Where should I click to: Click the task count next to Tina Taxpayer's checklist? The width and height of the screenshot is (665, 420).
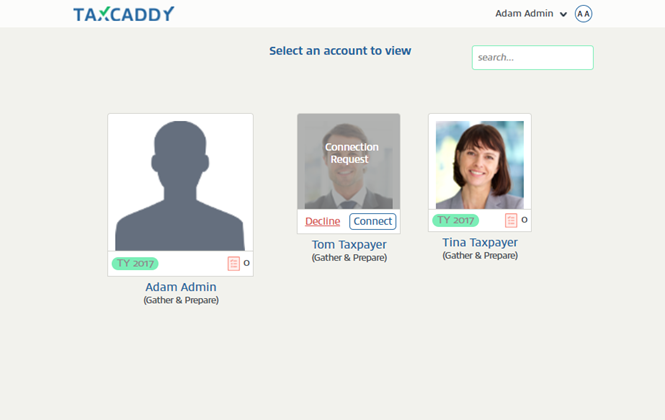tap(524, 220)
